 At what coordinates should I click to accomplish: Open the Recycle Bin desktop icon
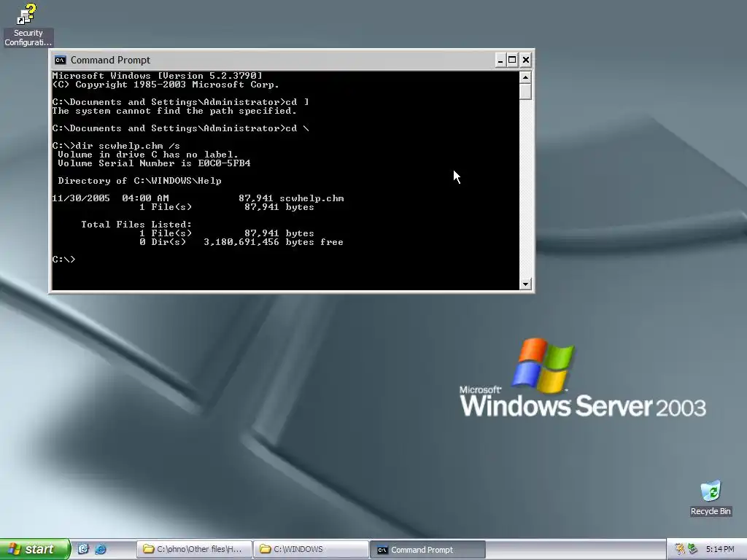(711, 498)
